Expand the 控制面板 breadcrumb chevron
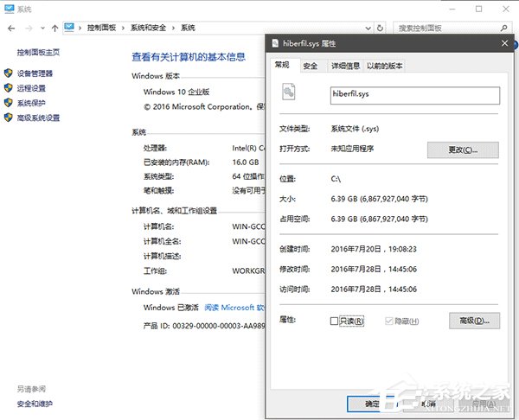This screenshot has width=519, height=420. tap(80, 28)
